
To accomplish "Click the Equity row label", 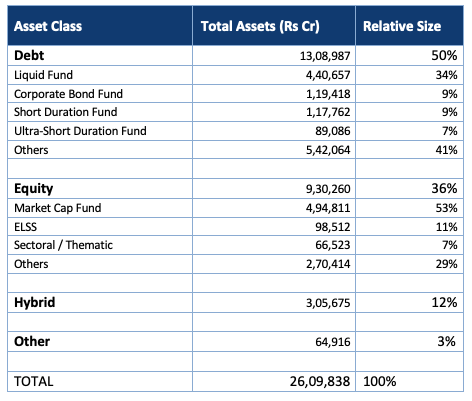I will [x=34, y=189].
